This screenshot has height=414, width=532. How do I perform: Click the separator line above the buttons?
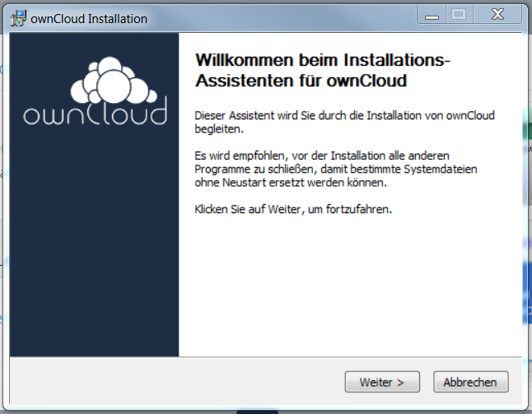coord(265,357)
